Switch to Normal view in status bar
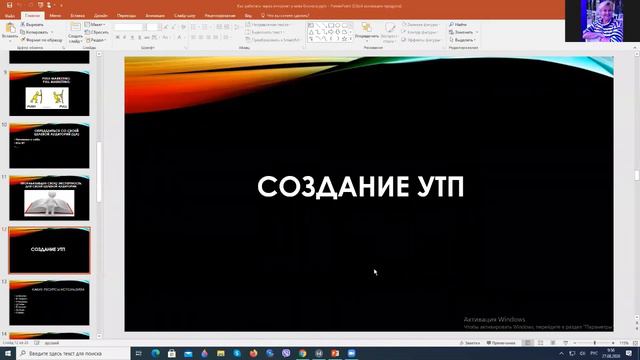 click(528, 343)
